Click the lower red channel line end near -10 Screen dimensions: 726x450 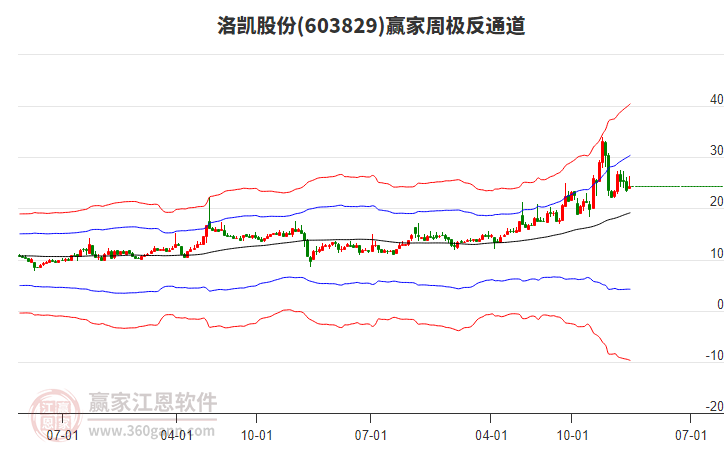(629, 360)
